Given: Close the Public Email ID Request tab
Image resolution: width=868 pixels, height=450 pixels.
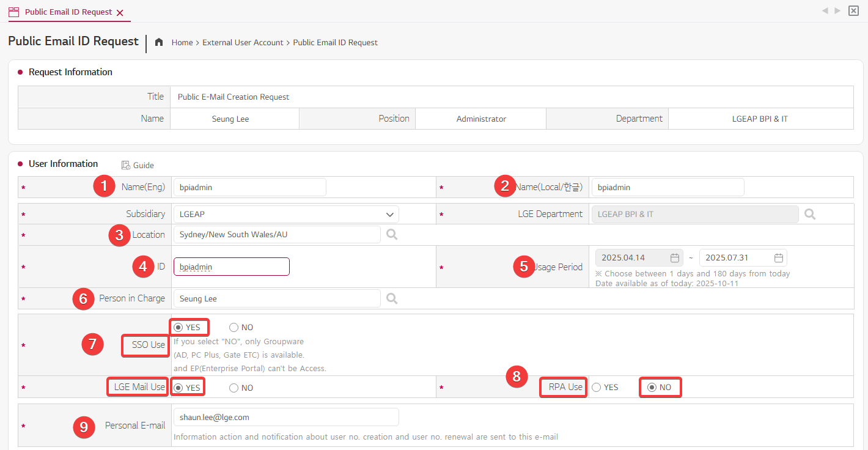Looking at the screenshot, I should click(x=120, y=13).
